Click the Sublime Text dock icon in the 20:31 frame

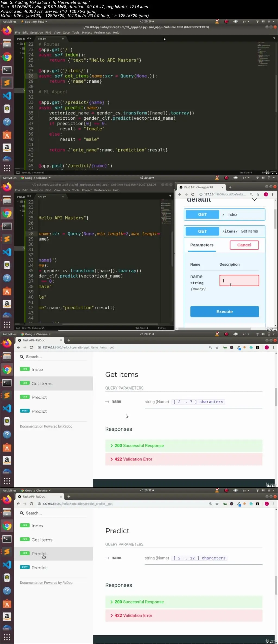tap(7, 395)
